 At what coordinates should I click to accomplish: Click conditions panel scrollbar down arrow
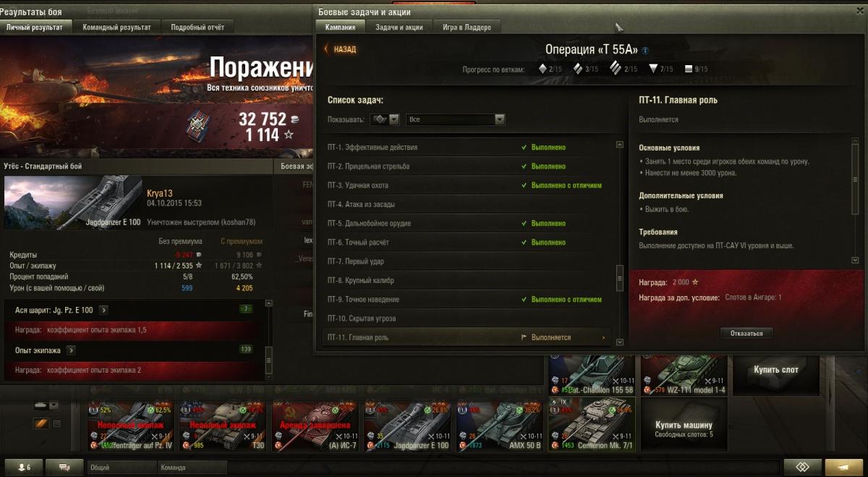[x=855, y=260]
